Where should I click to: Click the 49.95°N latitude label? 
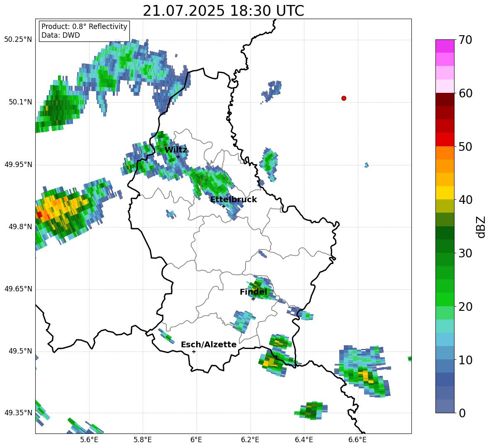(x=18, y=165)
